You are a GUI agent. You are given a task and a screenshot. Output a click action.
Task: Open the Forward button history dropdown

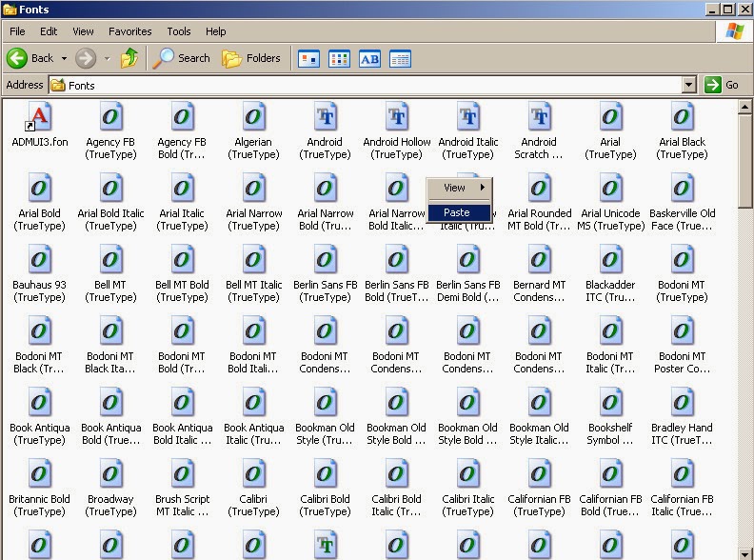coord(107,59)
